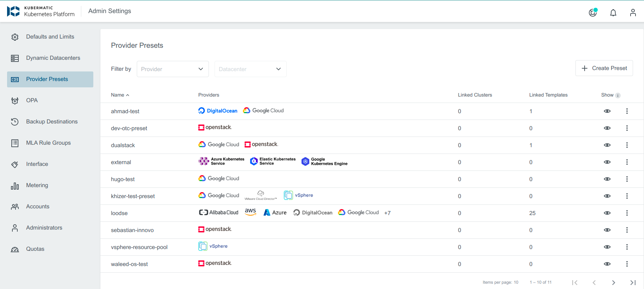Open the OPA page link

[50, 100]
